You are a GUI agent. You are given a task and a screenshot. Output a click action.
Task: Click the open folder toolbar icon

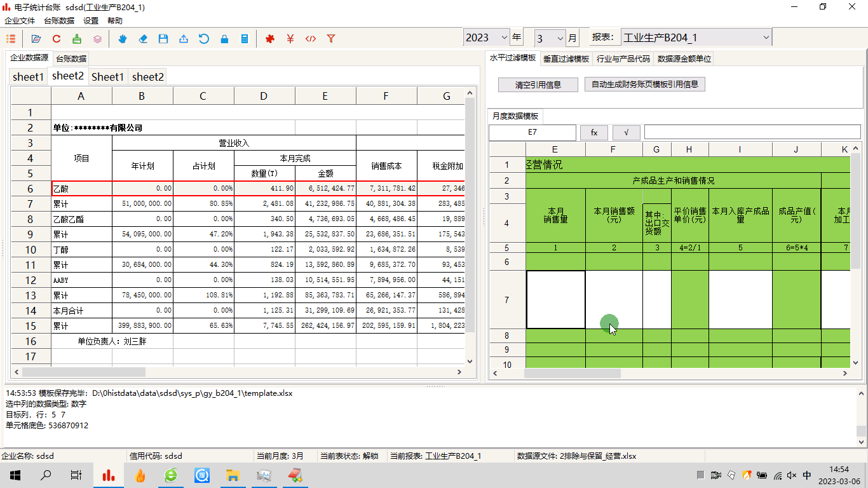pyautogui.click(x=36, y=39)
